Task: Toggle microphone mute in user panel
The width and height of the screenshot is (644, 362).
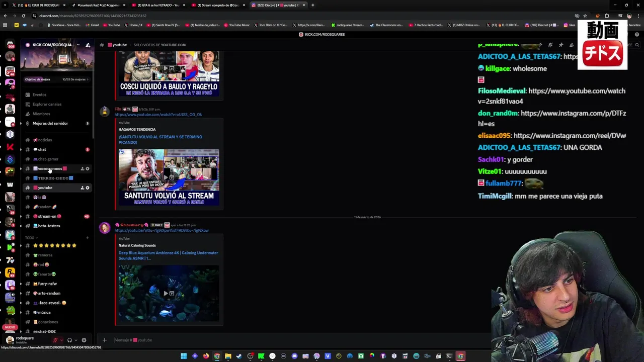Action: 55,340
